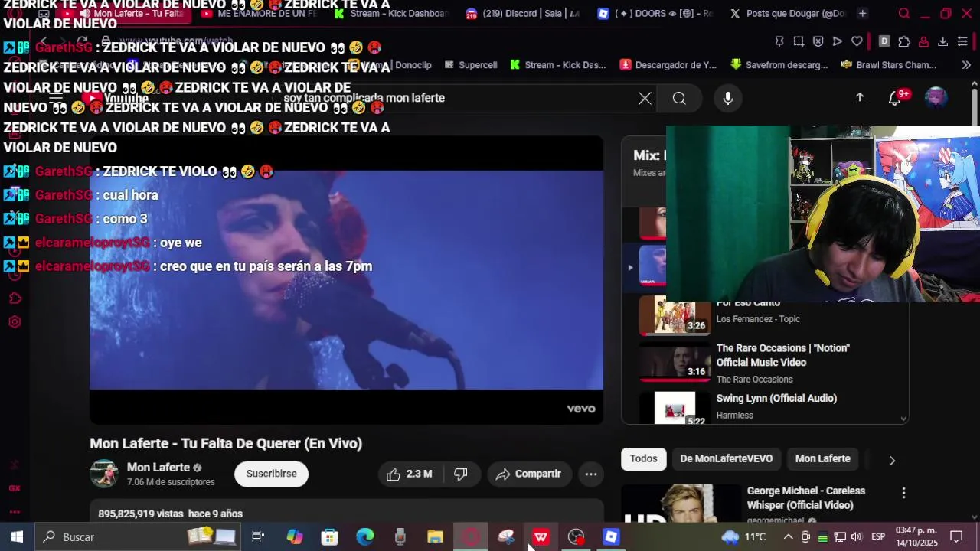Open Task View on the taskbar
Image resolution: width=980 pixels, height=551 pixels.
point(258,537)
